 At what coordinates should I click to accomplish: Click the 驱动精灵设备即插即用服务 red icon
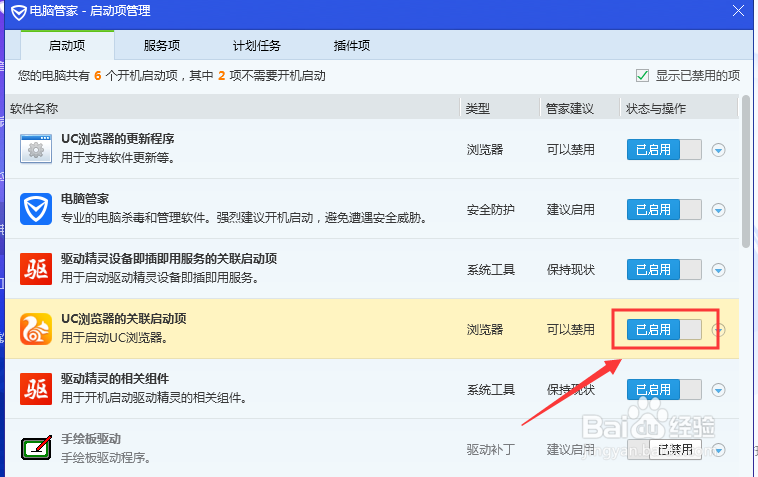point(36,269)
